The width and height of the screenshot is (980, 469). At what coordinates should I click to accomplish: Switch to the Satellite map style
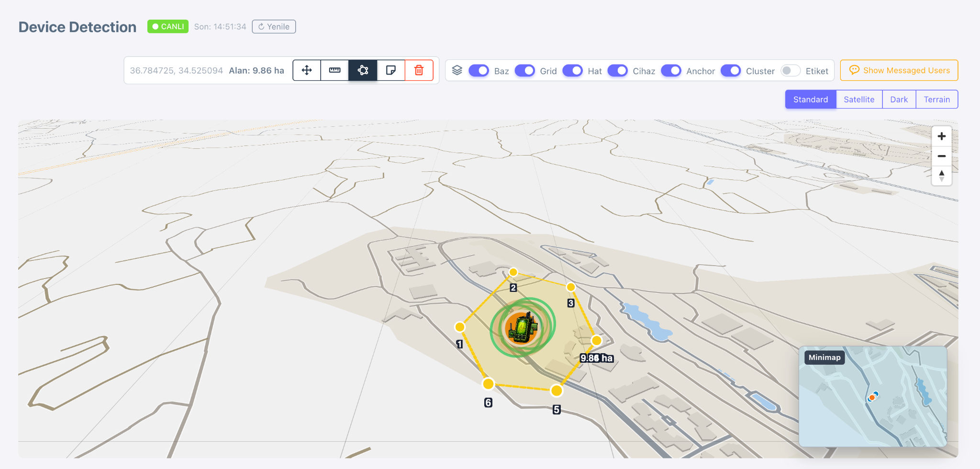click(x=859, y=100)
